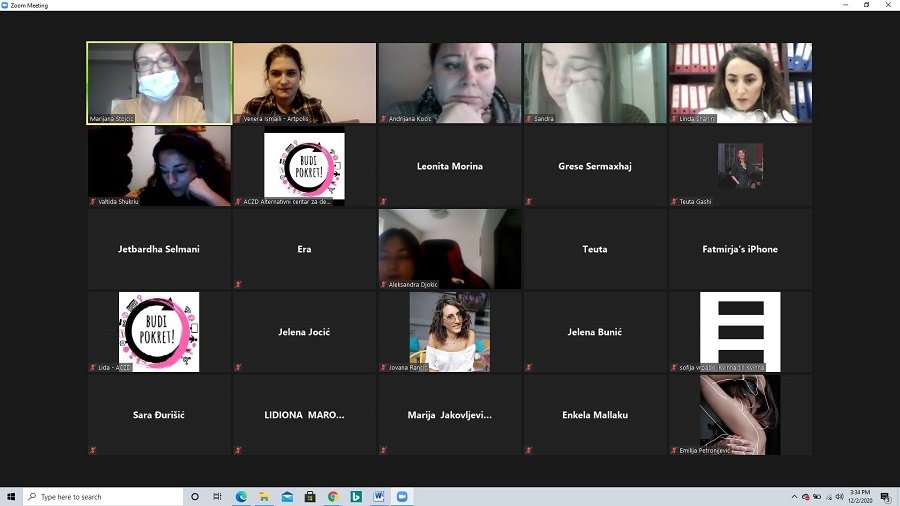Select Aleksandra Djokic's video tile
Image resolution: width=900 pixels, height=506 pixels.
(x=449, y=248)
